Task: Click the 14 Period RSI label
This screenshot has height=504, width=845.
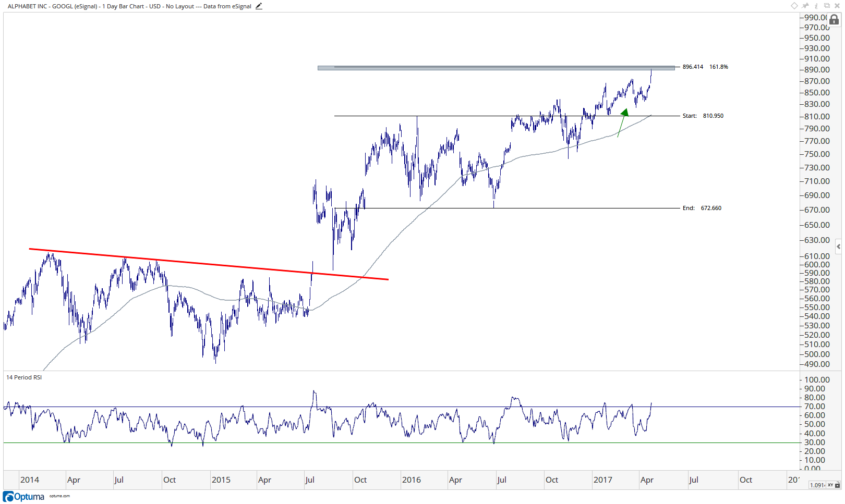Action: (x=24, y=377)
